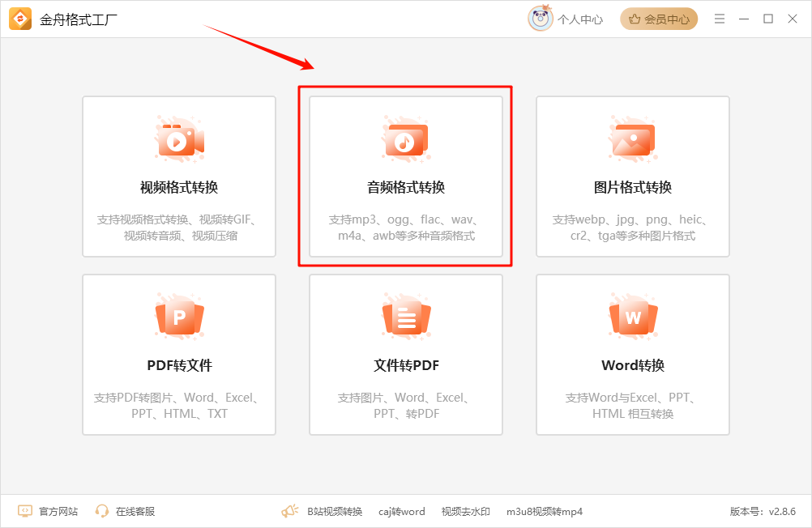This screenshot has width=812, height=528.
Task: Open the 在线客服 link
Action: tap(135, 512)
